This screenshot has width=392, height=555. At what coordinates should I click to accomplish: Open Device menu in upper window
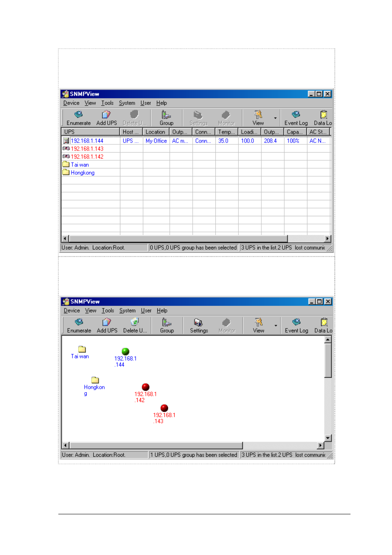[71, 103]
